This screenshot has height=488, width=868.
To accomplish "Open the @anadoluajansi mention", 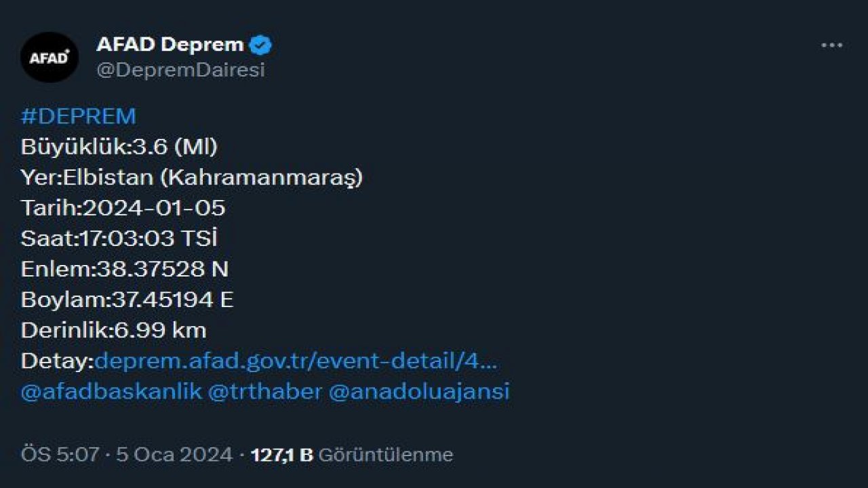I will [418, 392].
